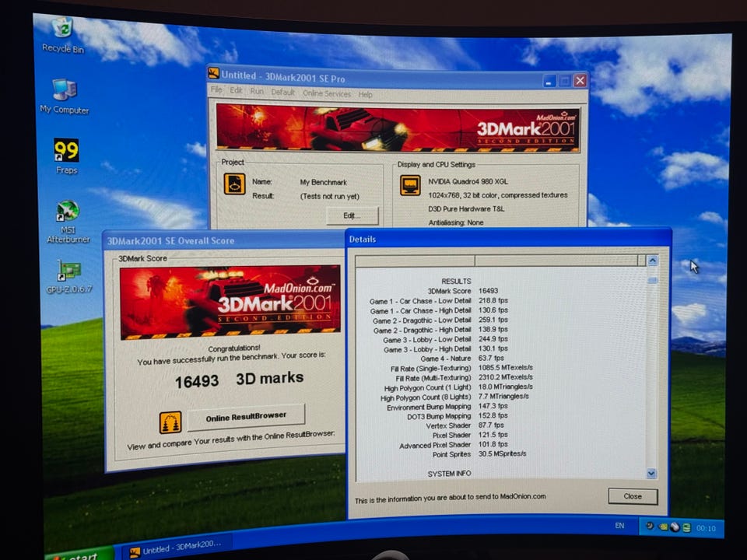The width and height of the screenshot is (747, 560).
Task: Click the Game 2 - Dragothic - Low Detail row
Action: click(440, 320)
